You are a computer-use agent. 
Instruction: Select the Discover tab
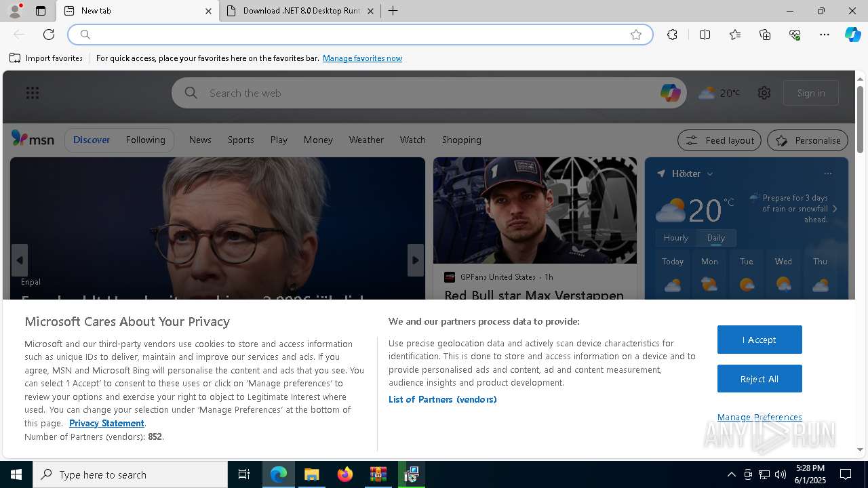(92, 140)
